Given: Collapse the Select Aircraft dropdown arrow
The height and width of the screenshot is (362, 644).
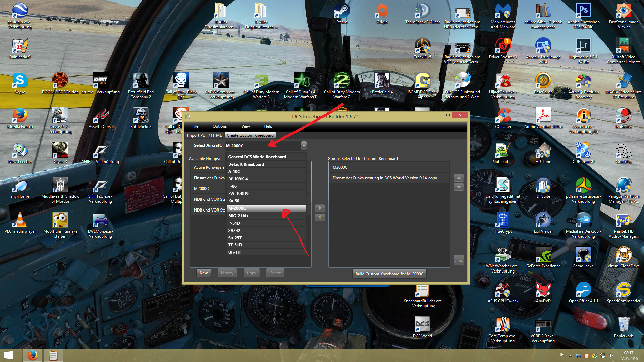Looking at the screenshot, I should [x=304, y=145].
